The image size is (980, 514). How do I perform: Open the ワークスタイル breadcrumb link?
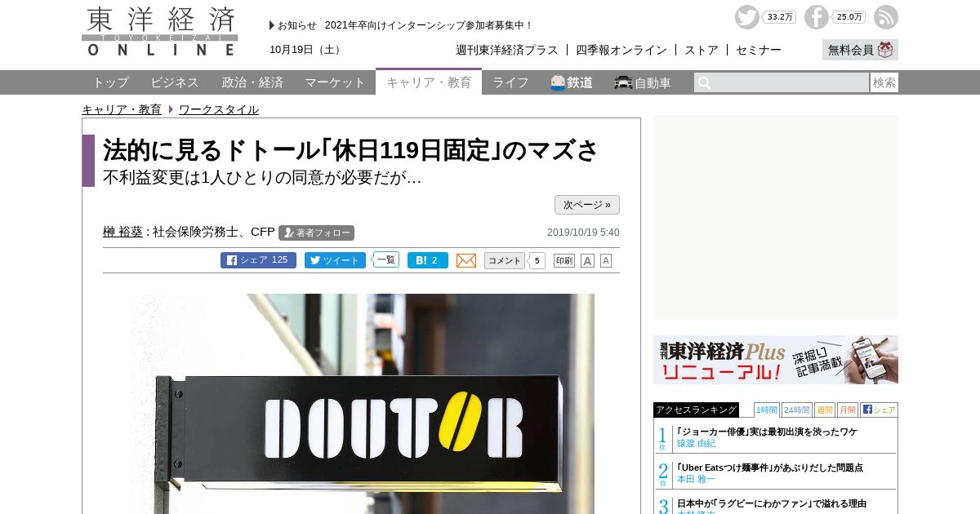point(219,109)
